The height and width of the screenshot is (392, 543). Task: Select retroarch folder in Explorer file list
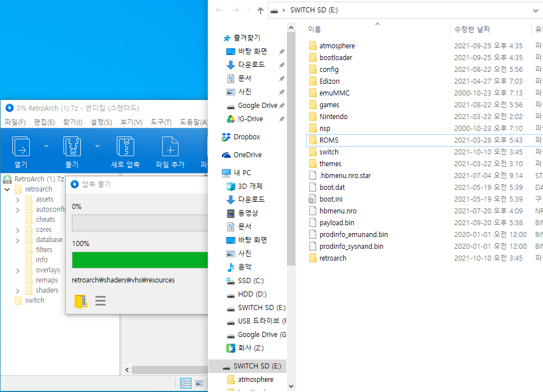[327, 258]
